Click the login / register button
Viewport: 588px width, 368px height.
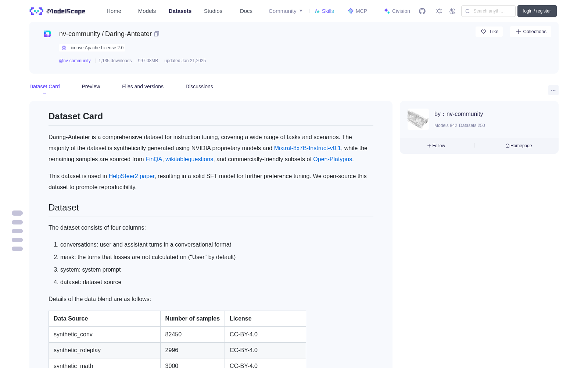point(537,11)
